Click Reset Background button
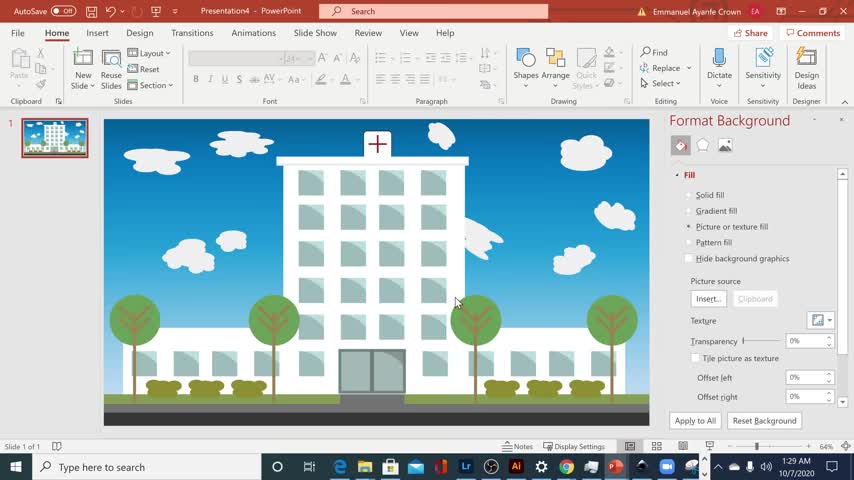Viewport: 854px width, 480px height. [764, 421]
